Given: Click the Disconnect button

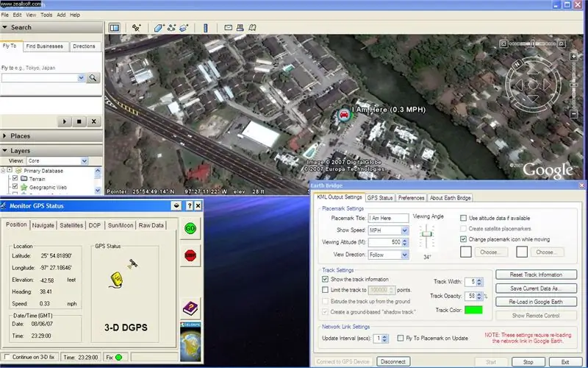Looking at the screenshot, I should [x=393, y=361].
